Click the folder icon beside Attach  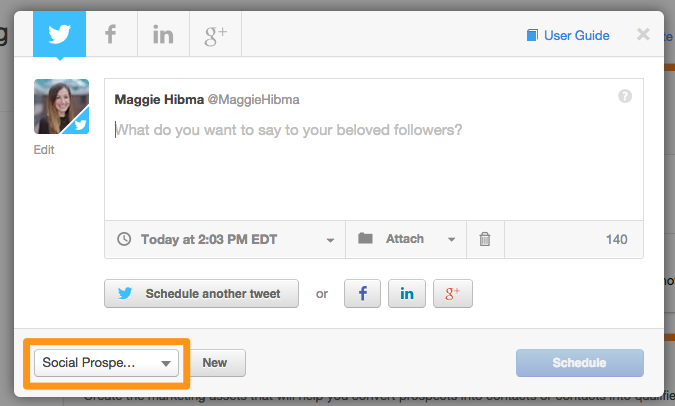(365, 238)
